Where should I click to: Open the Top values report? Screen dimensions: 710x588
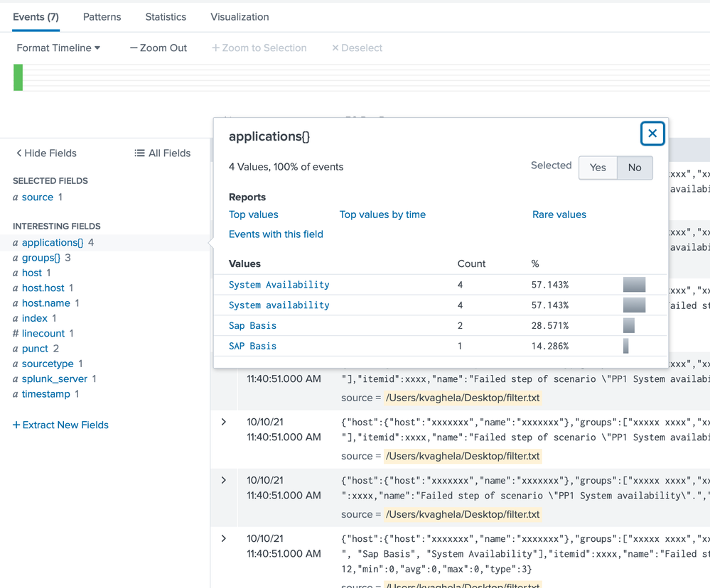253,214
